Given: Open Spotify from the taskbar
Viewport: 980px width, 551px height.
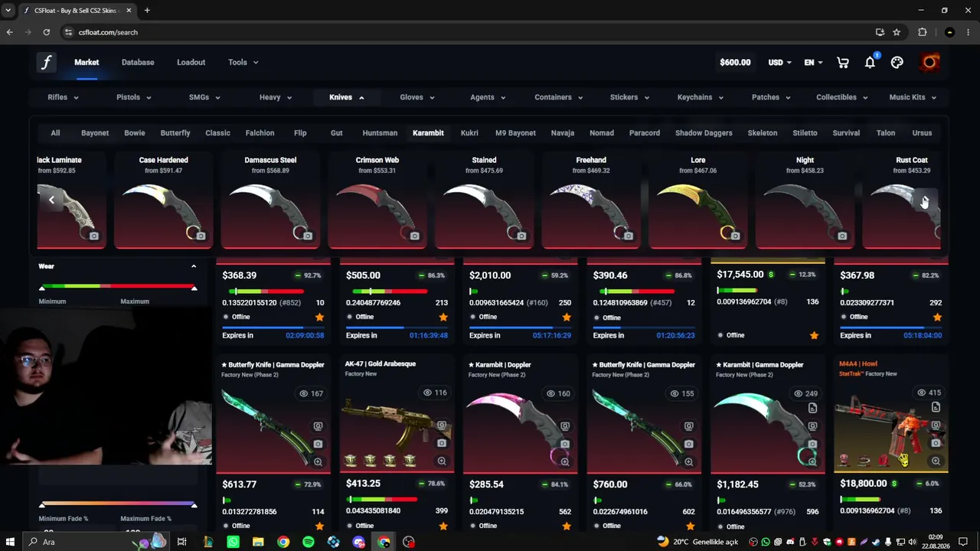Looking at the screenshot, I should coord(309,542).
